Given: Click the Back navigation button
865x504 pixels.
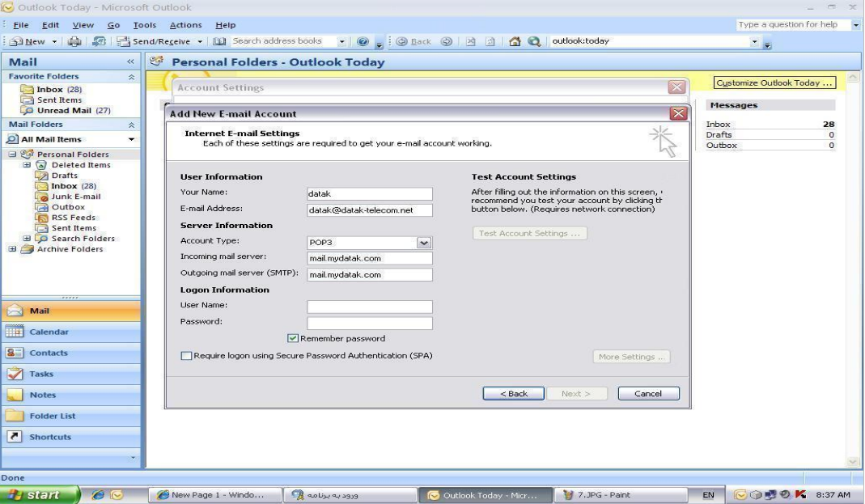Looking at the screenshot, I should tap(413, 41).
